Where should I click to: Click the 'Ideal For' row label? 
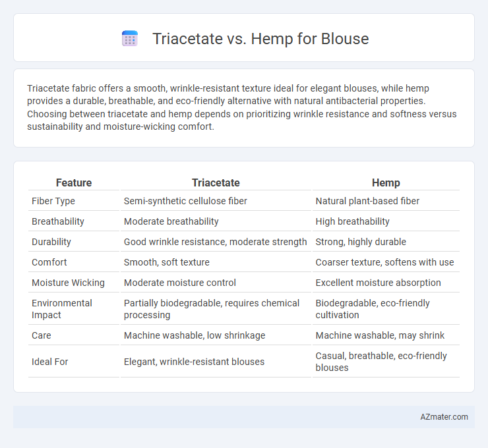pyautogui.click(x=50, y=362)
